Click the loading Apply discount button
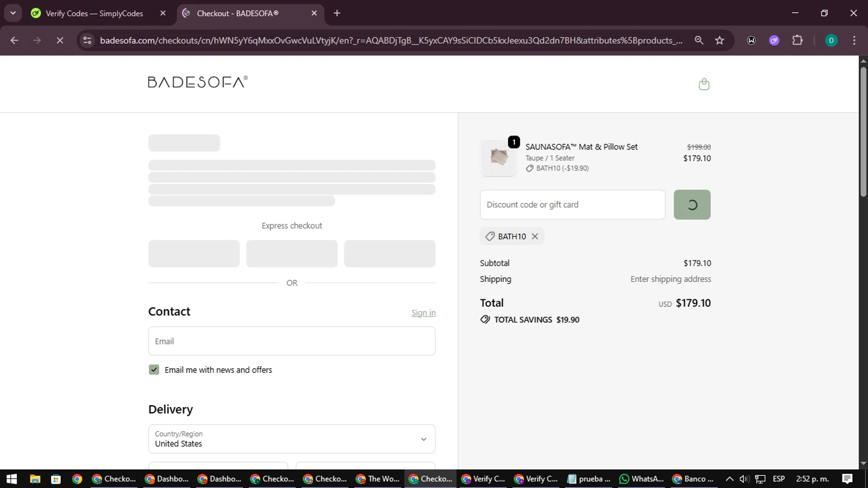 tap(692, 205)
